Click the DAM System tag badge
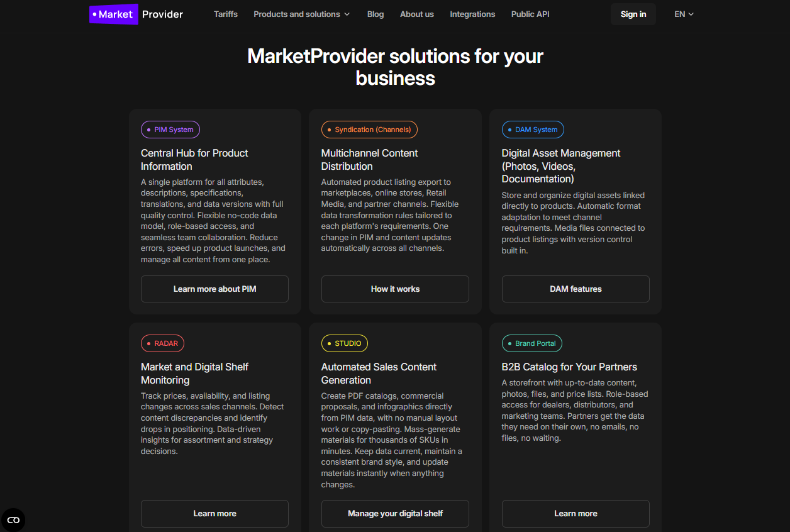This screenshot has height=532, width=790. coord(533,130)
